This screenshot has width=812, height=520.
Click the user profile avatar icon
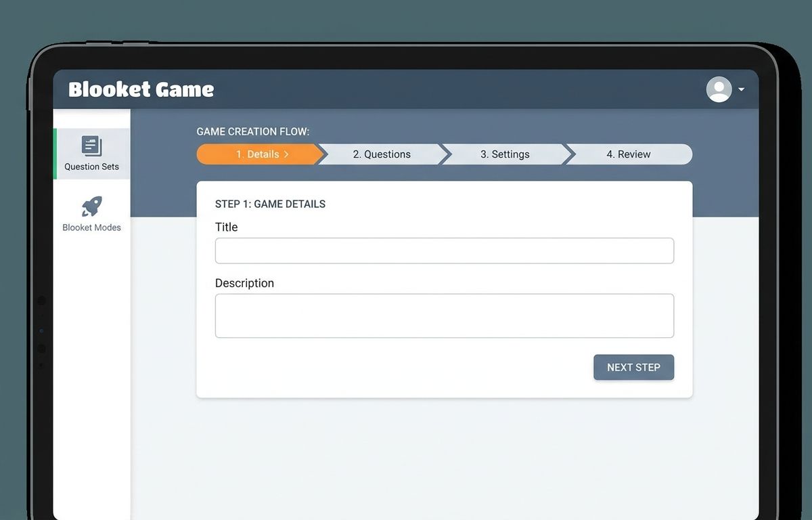pos(719,89)
